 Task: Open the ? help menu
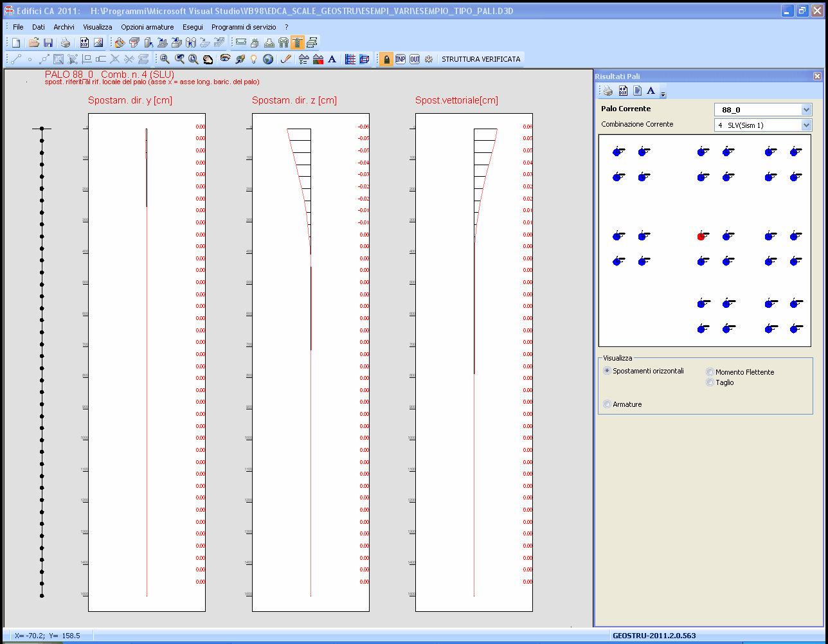pyautogui.click(x=287, y=27)
